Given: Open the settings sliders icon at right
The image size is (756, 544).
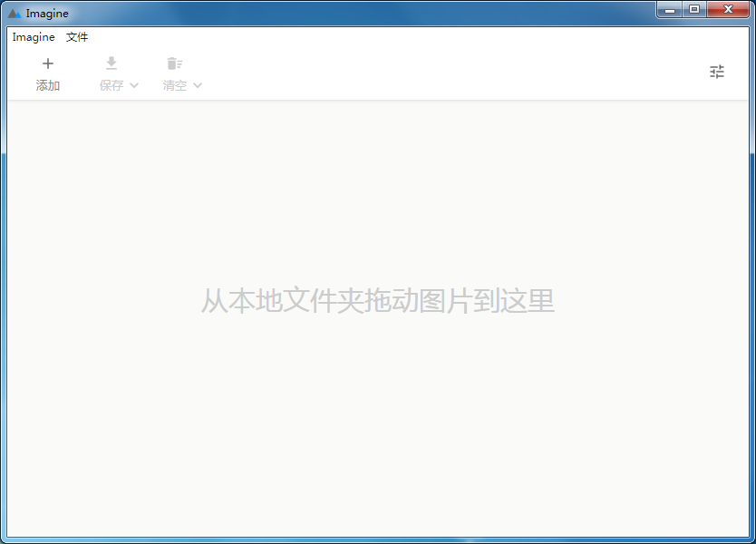Looking at the screenshot, I should point(717,72).
